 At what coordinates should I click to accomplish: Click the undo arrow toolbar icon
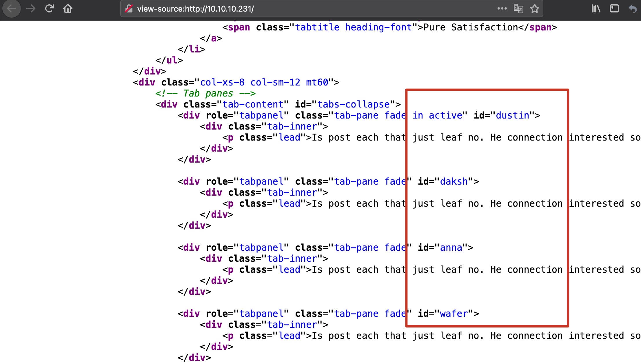(633, 9)
